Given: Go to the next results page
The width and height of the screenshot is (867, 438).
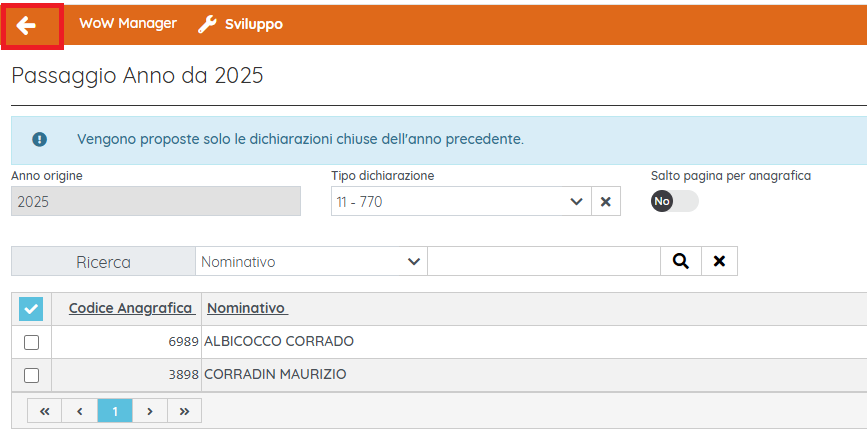Looking at the screenshot, I should point(149,411).
